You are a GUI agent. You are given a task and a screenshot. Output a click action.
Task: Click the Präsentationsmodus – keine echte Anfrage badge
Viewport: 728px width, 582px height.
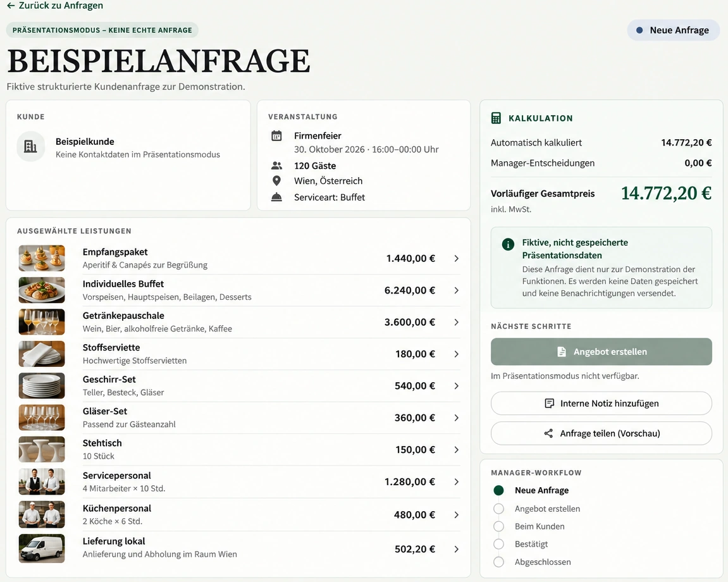[x=102, y=30]
